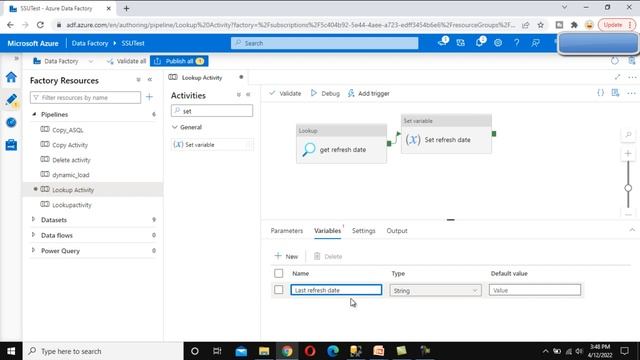Switch to the Output tab
640x360 pixels.
[x=397, y=231]
